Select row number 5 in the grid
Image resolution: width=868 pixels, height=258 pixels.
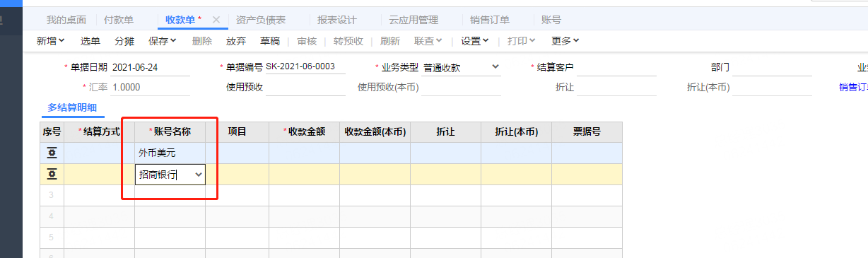pos(52,238)
